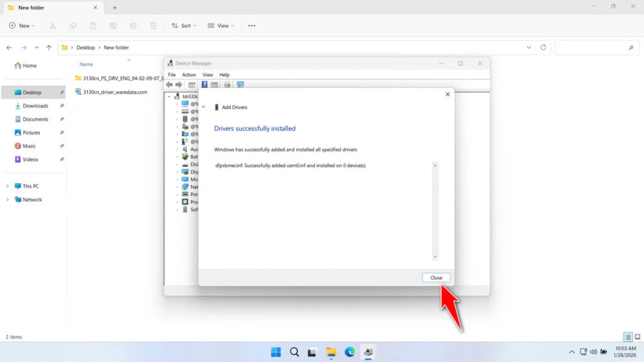Open the Action menu in Device Manager
This screenshot has width=644, height=362.
pyautogui.click(x=189, y=75)
